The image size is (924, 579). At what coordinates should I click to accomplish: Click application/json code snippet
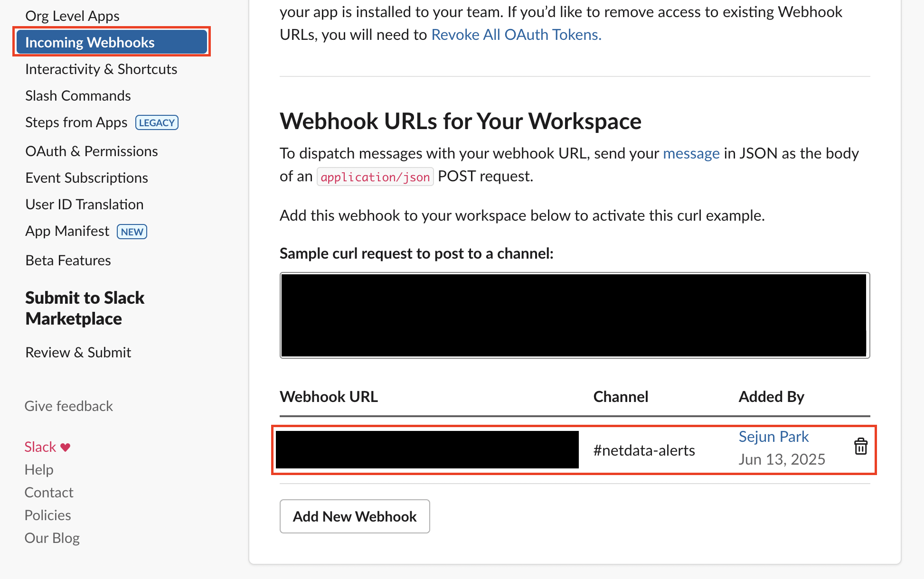pyautogui.click(x=375, y=177)
